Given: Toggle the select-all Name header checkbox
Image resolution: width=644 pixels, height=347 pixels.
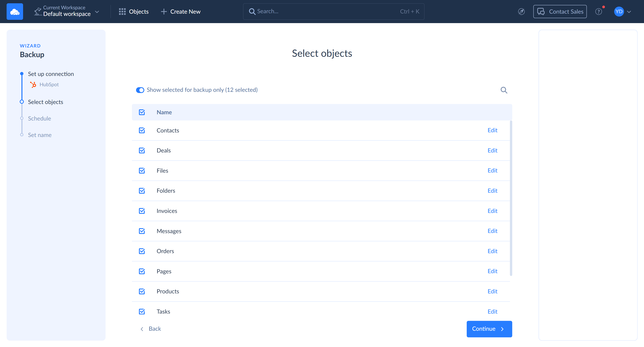Looking at the screenshot, I should pyautogui.click(x=142, y=112).
